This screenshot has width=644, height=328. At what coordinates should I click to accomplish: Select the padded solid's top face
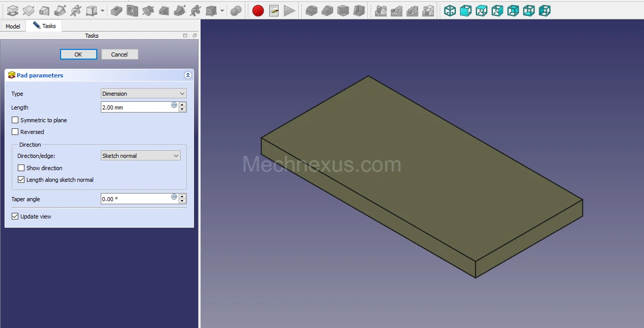tap(423, 168)
